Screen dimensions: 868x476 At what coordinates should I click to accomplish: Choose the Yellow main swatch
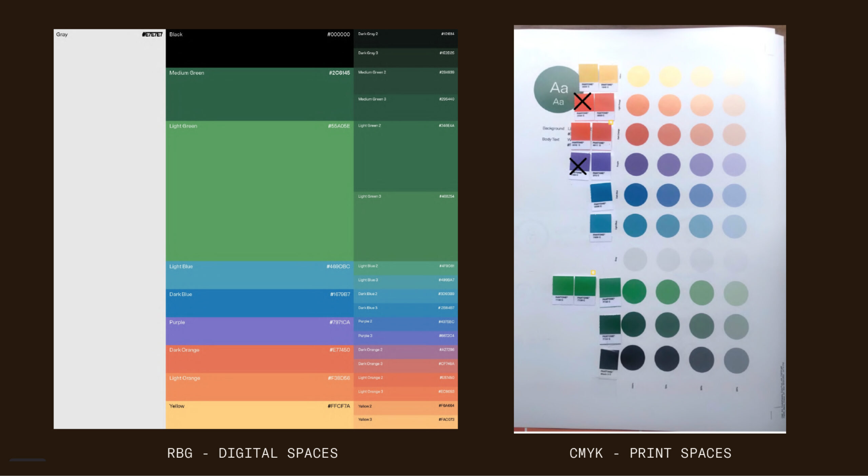click(x=260, y=415)
